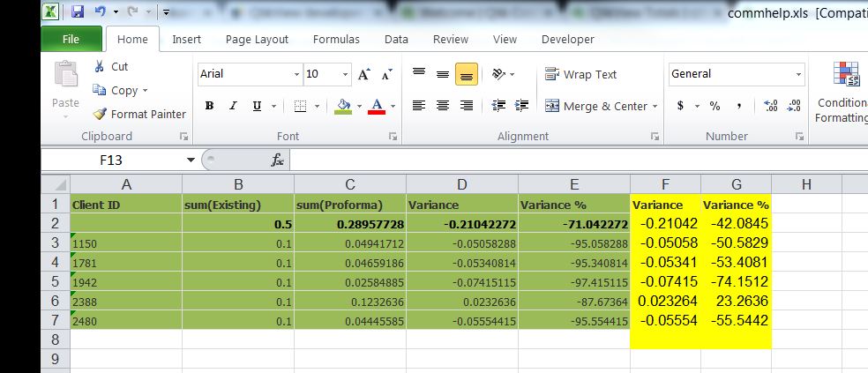Click Decrease Decimal icon
The width and height of the screenshot is (868, 373).
[794, 106]
